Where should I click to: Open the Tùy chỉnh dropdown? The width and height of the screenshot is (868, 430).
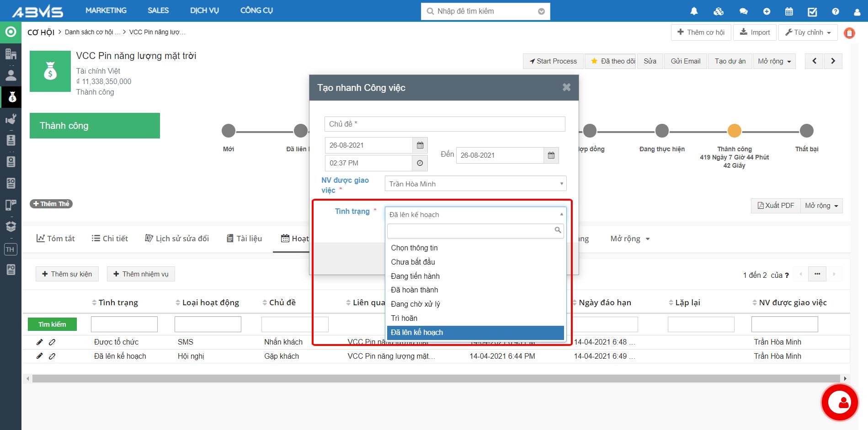[808, 32]
